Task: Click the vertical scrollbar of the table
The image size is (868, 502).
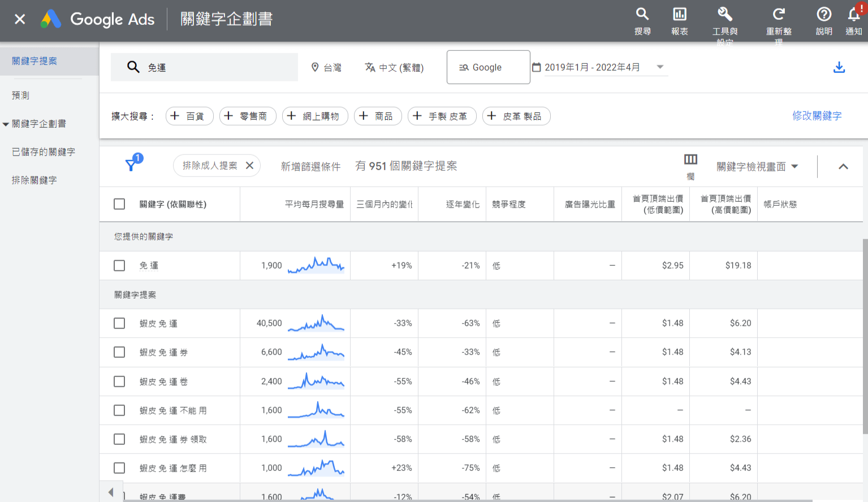Action: pos(865,336)
